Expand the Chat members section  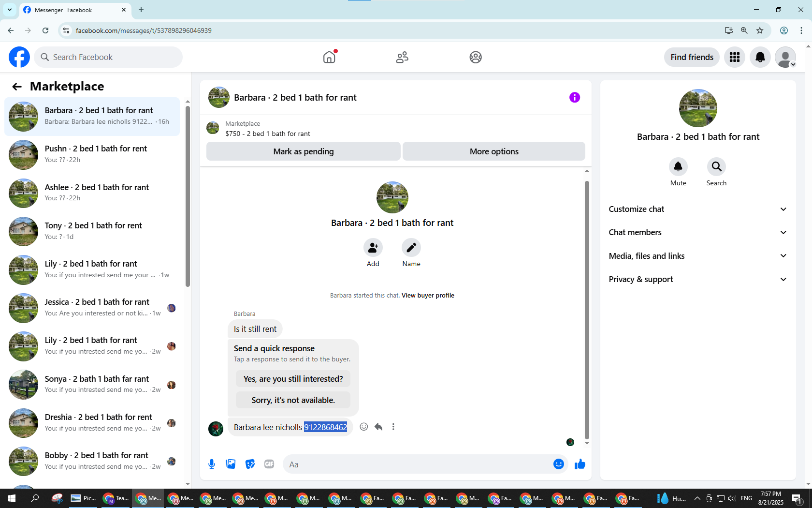point(698,232)
